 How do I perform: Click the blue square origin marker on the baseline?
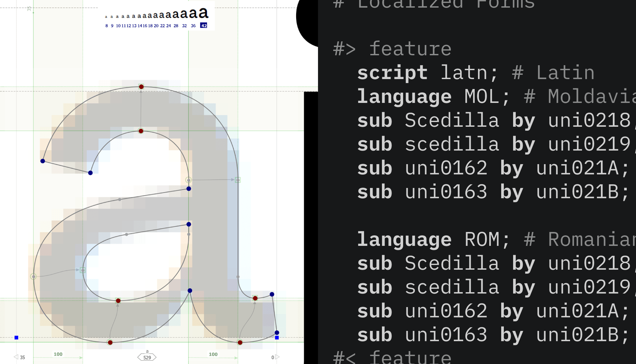coord(16,338)
